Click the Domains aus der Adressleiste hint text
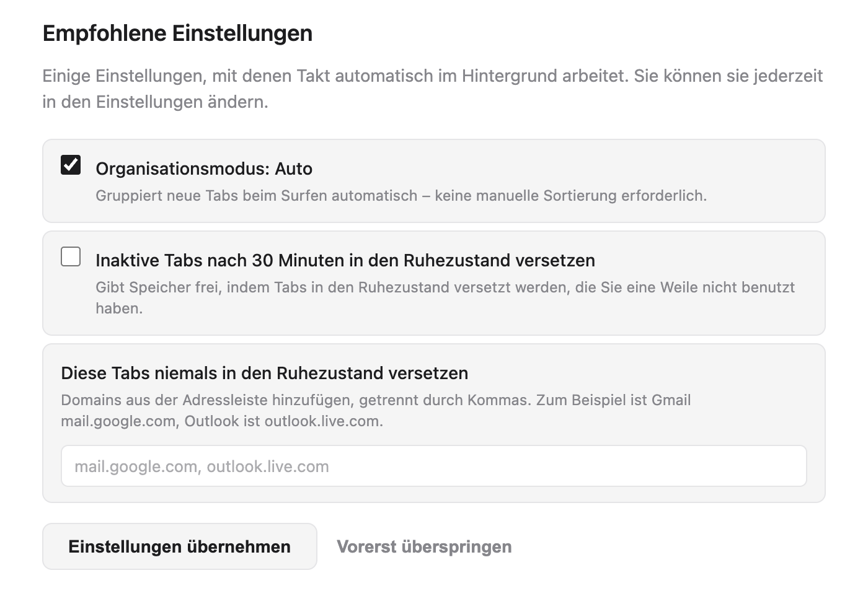Screen dimensions: 868x591 pyautogui.click(x=376, y=410)
